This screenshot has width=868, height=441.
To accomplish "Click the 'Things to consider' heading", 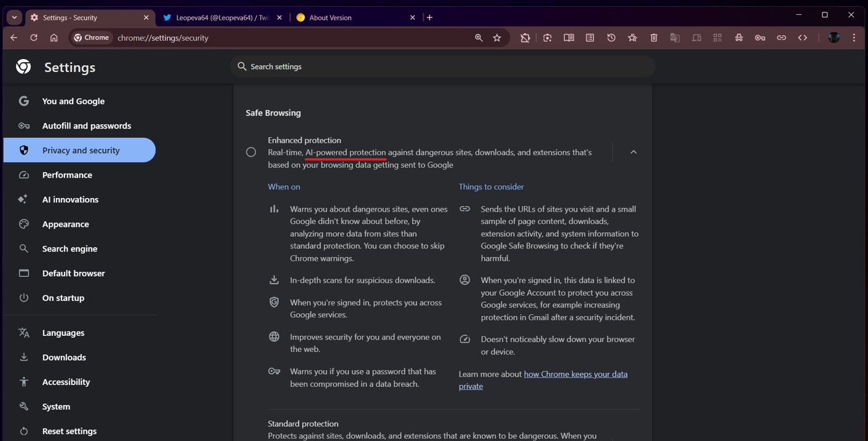I will point(491,186).
